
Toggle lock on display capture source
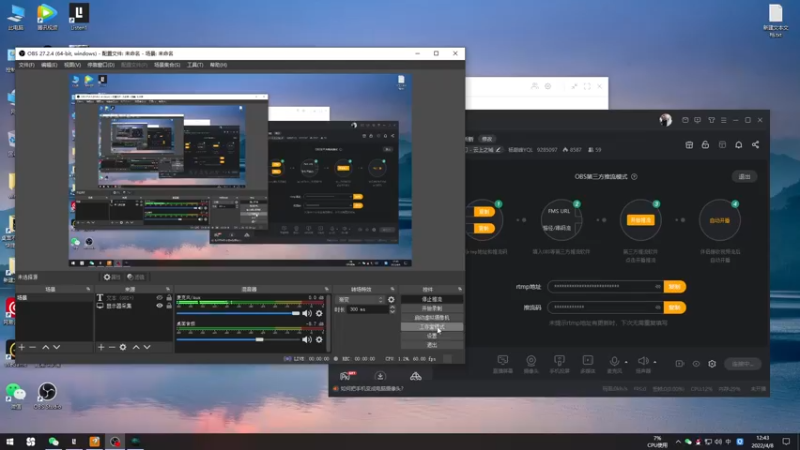[169, 306]
